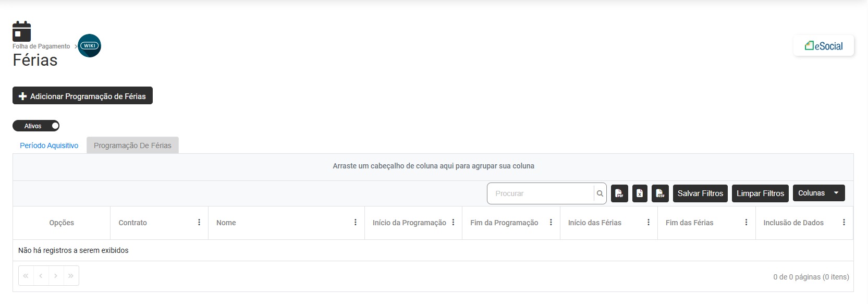
Task: Click the column grouping drop area text
Action: click(x=433, y=166)
